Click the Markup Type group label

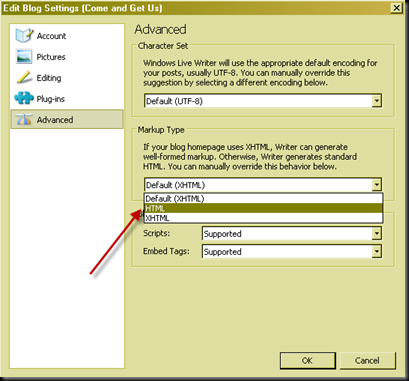pos(161,130)
